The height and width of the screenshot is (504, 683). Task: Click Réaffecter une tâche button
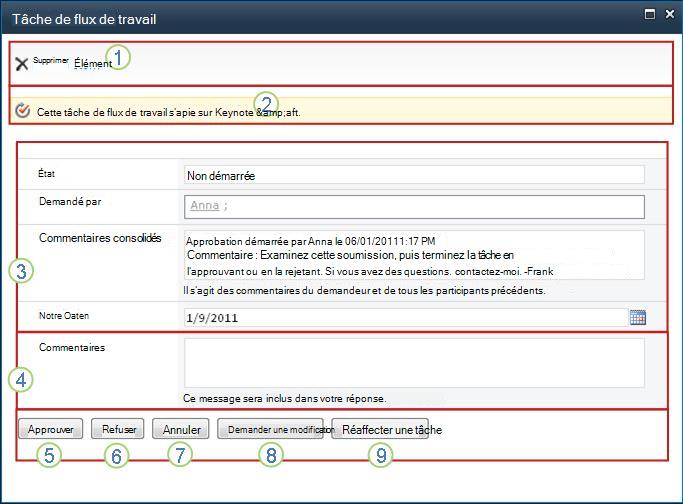pyautogui.click(x=380, y=429)
